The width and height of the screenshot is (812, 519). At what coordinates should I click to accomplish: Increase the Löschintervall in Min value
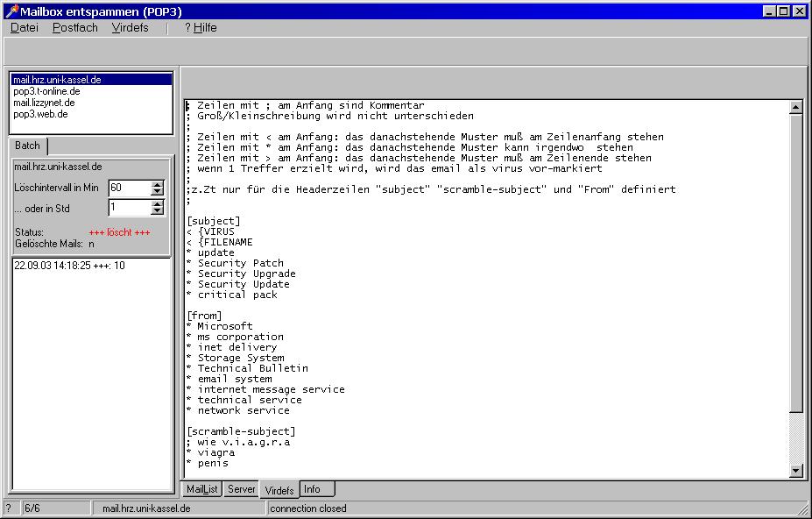click(x=158, y=184)
